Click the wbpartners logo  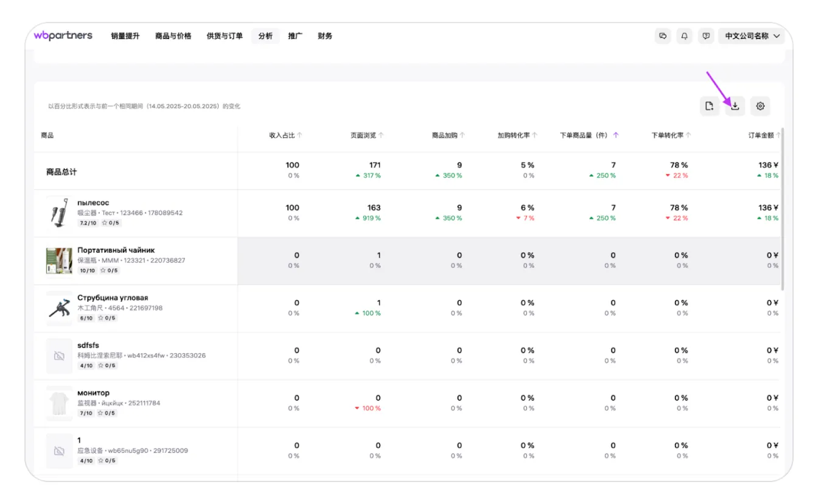coord(63,35)
